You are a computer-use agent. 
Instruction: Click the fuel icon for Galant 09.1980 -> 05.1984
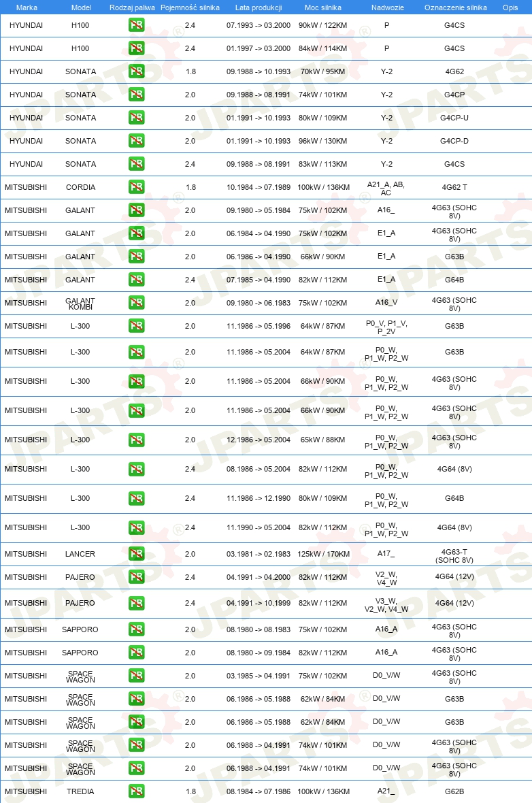click(136, 210)
